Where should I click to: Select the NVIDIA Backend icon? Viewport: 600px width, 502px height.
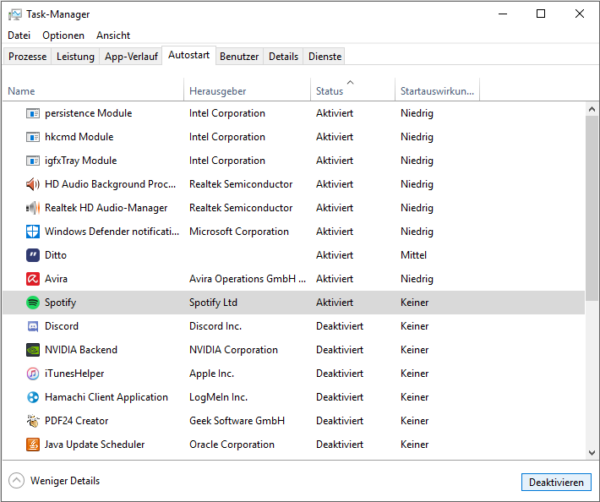(x=33, y=350)
